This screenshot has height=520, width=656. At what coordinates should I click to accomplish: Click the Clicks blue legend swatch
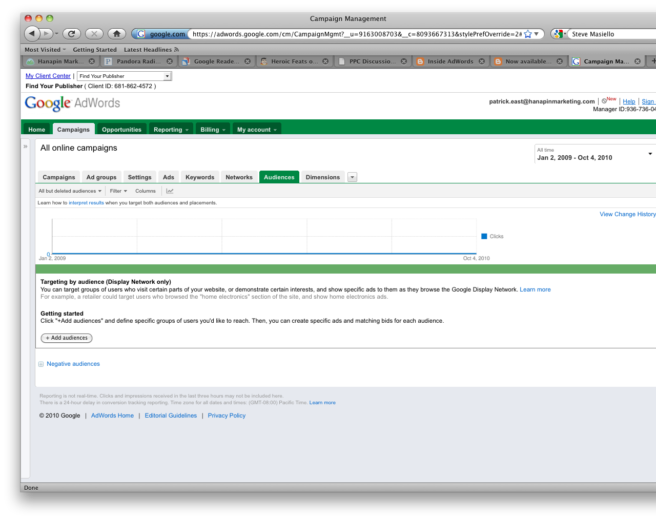click(x=484, y=236)
